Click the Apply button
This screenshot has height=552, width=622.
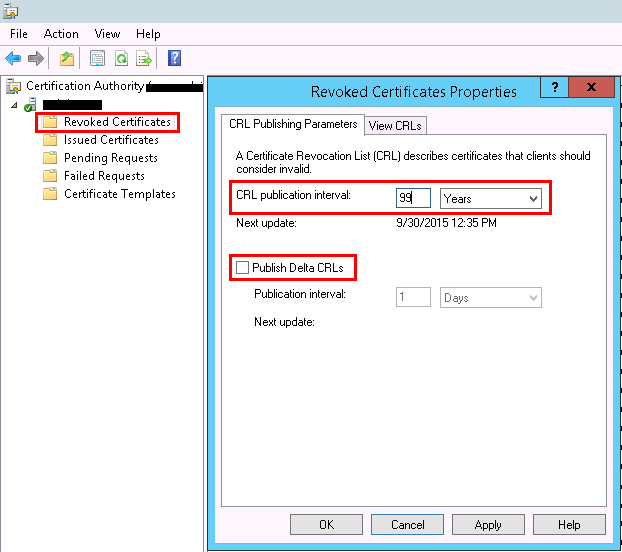coord(488,524)
